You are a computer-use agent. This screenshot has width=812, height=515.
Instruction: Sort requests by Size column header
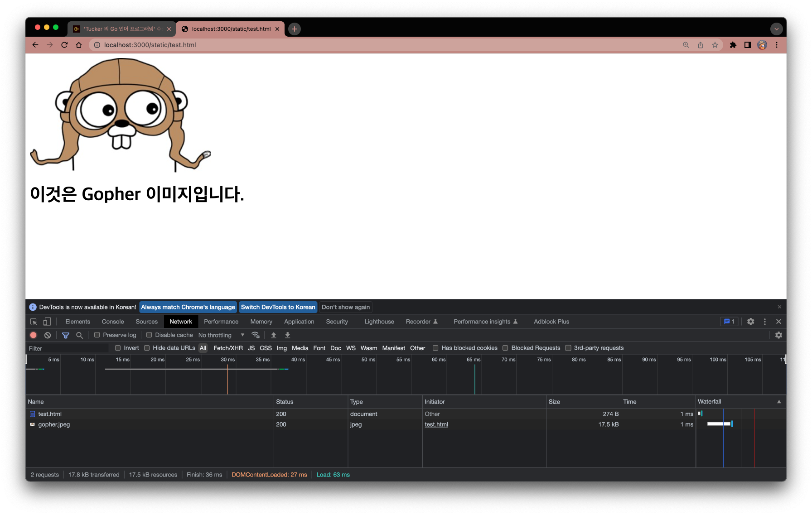coord(583,402)
